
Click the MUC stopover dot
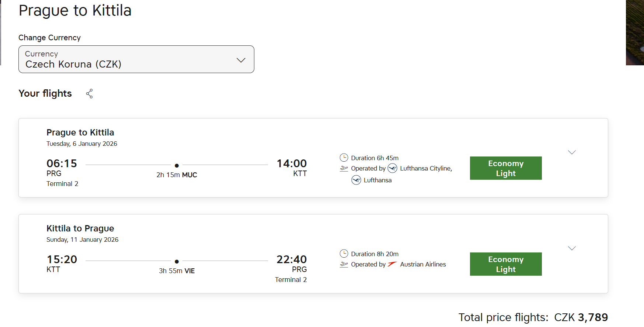tap(177, 166)
